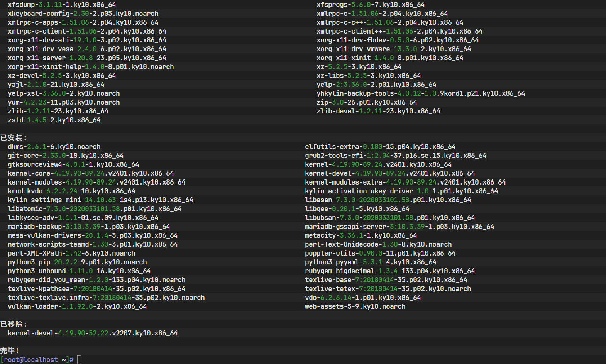Screen dimensions: 606x364
Task: Click the kylin-activation-ukey-driver package line
Action: tap(401, 191)
